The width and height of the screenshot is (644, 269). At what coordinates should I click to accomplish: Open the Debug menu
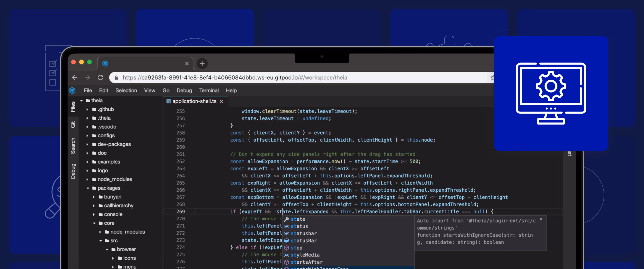(184, 90)
